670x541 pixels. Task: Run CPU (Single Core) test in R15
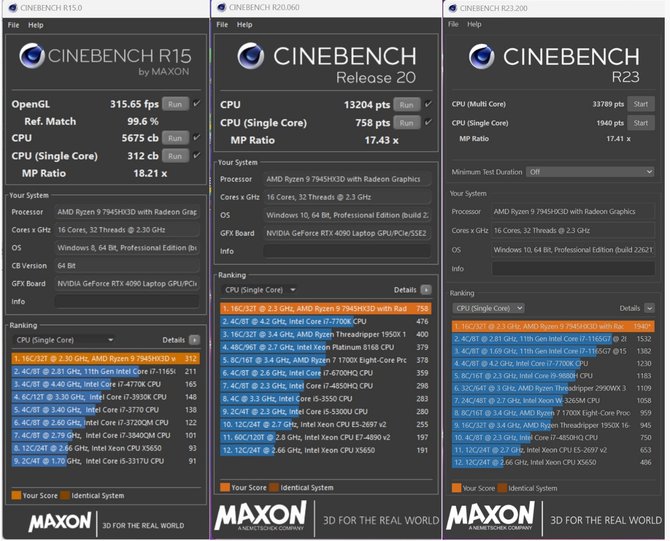click(175, 156)
